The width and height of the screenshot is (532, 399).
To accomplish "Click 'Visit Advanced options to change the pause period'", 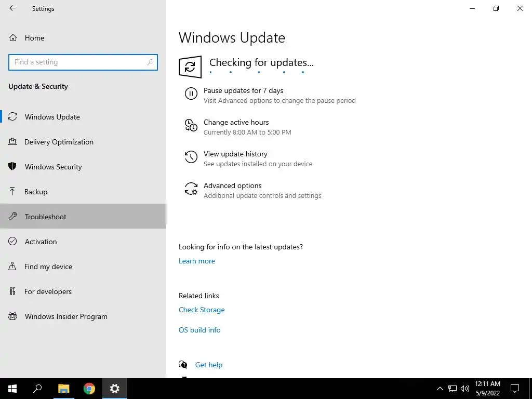I will pos(280,100).
